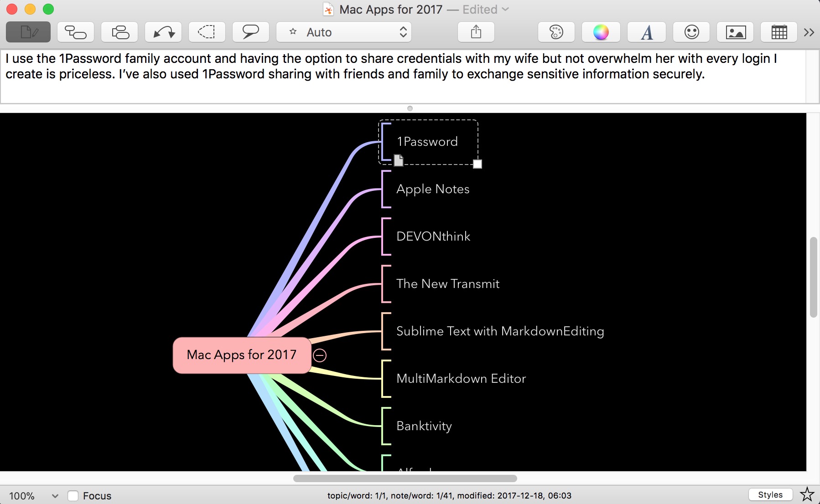820x504 pixels.
Task: Open the Auto layout style dropdown
Action: (x=344, y=32)
